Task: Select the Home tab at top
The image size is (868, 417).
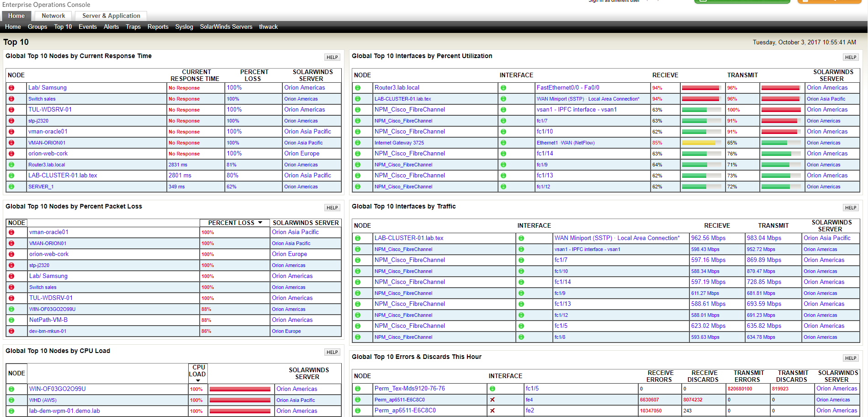Action: click(16, 16)
